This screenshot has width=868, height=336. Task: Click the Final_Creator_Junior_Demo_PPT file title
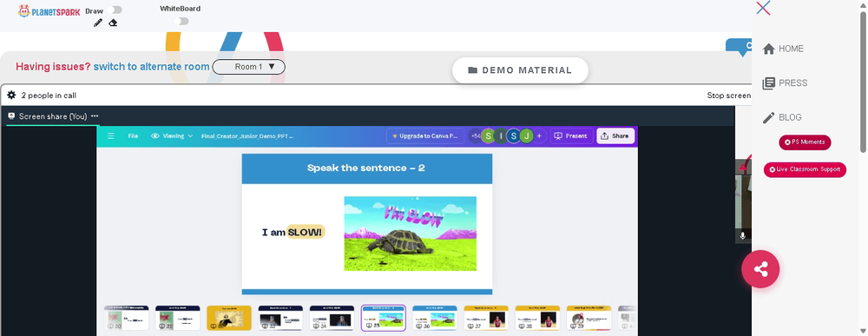(247, 135)
